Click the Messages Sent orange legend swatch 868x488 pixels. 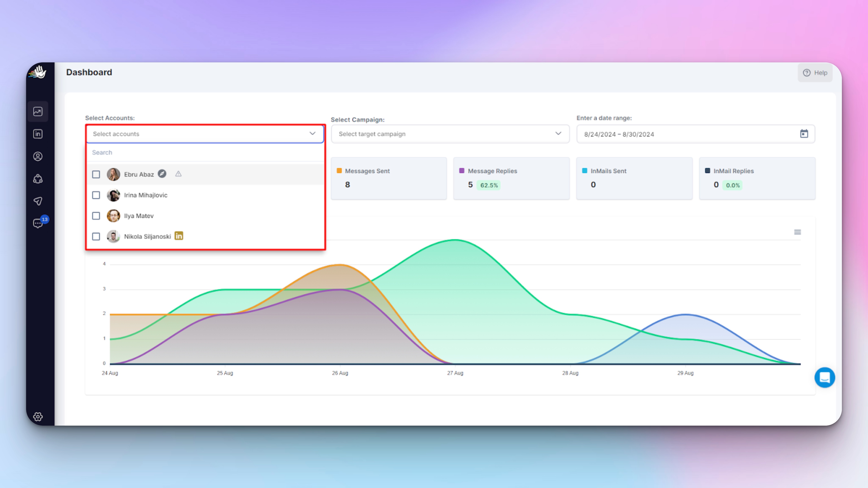tap(339, 171)
